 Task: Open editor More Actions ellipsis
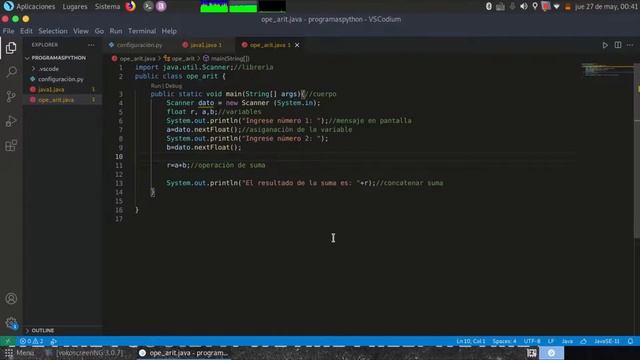pyautogui.click(x=630, y=45)
